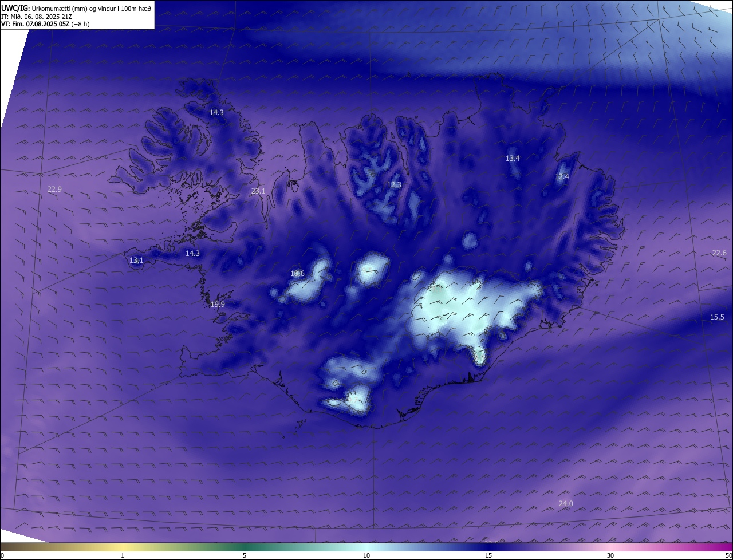733x560 pixels.
Task: Pick the 12.4 value label on the map
Action: (x=562, y=177)
